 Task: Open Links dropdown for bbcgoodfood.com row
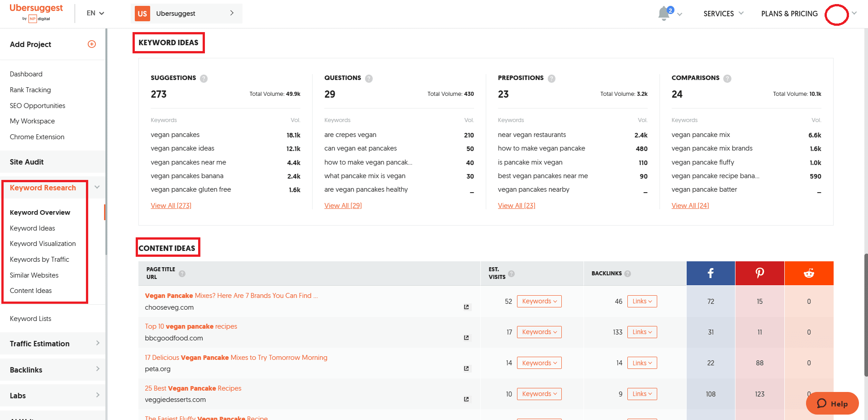coord(642,332)
